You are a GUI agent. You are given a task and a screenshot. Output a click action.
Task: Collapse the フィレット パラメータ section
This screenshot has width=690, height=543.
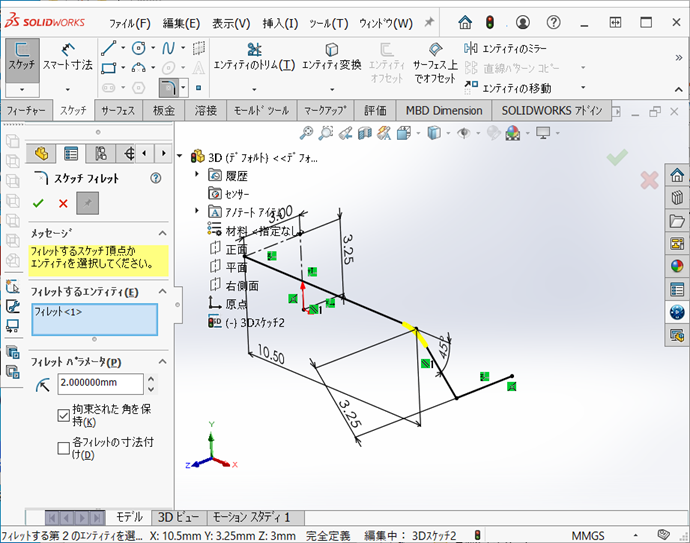pos(160,361)
